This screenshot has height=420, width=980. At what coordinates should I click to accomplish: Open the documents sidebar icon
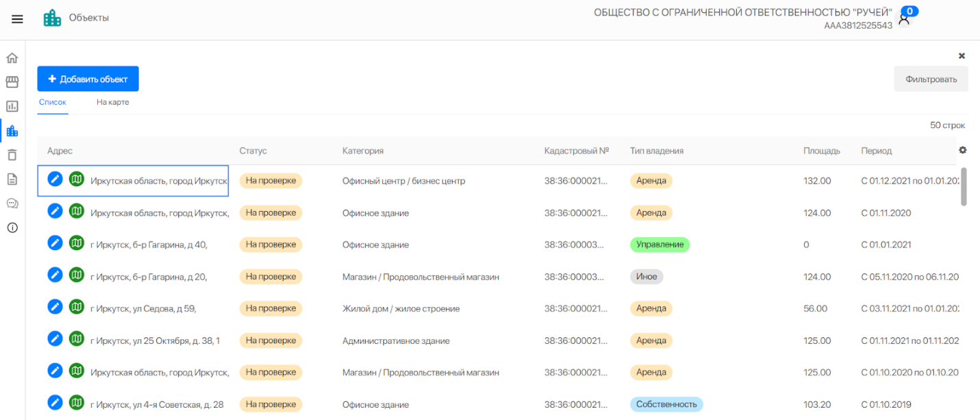pyautogui.click(x=12, y=179)
